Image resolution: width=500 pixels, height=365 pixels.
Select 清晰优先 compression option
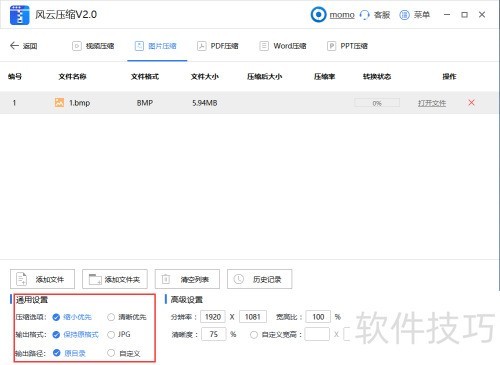click(127, 317)
